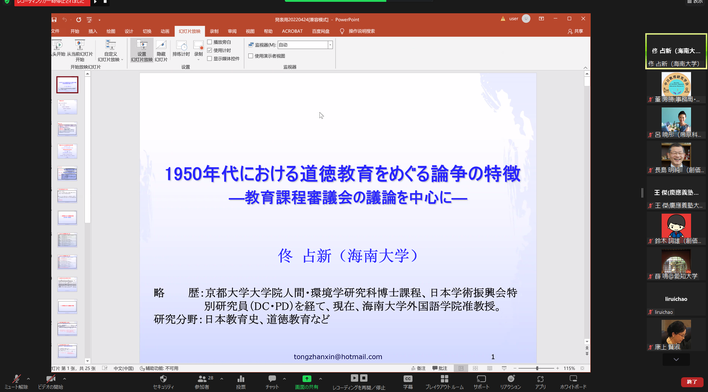Viewport: 708px width, 392px height.
Task: Click Normal view icon in status bar
Action: [x=460, y=369]
